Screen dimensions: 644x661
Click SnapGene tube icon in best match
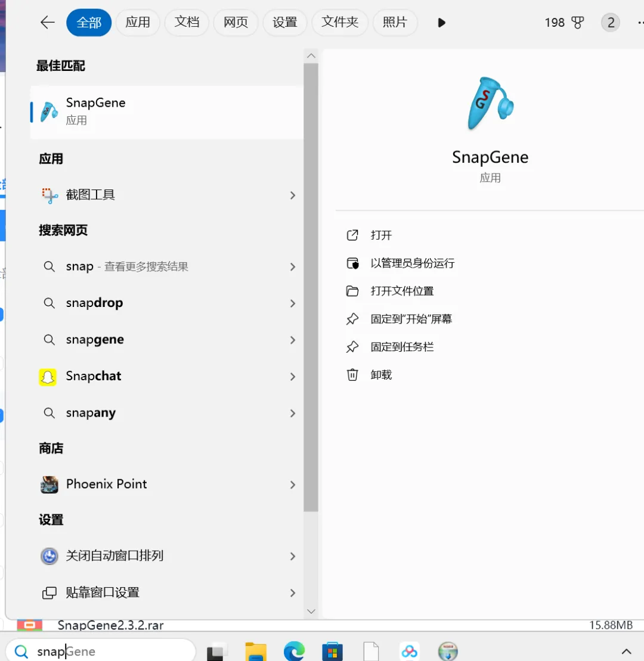(49, 112)
